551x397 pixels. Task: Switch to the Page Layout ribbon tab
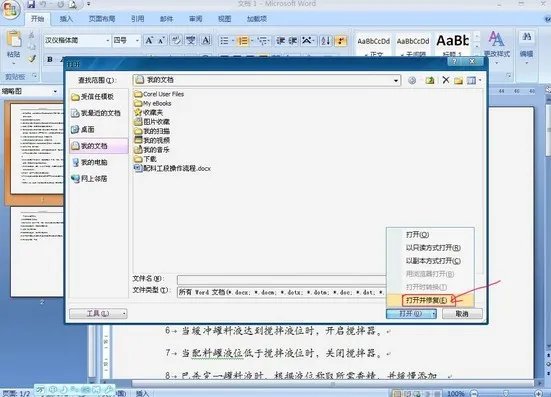102,19
